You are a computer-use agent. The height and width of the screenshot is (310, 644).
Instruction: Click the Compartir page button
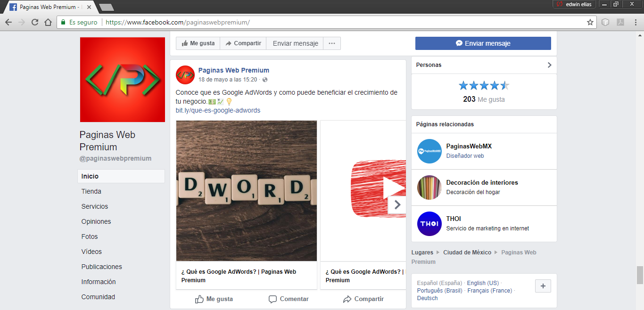pyautogui.click(x=243, y=43)
